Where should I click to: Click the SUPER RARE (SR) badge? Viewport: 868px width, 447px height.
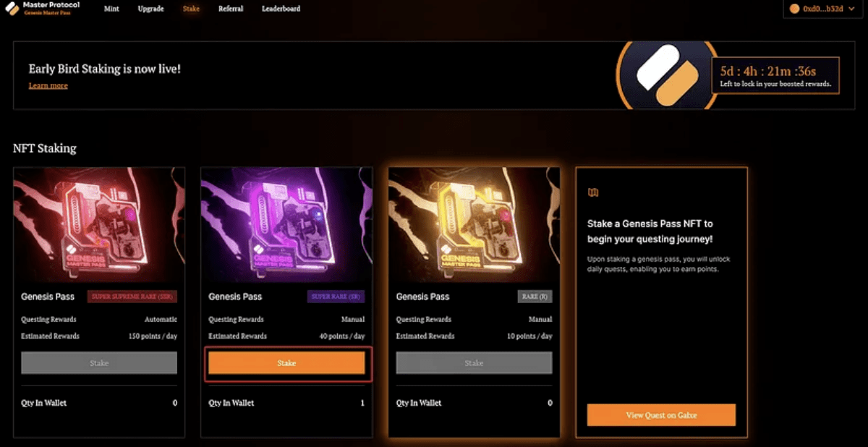pyautogui.click(x=337, y=297)
